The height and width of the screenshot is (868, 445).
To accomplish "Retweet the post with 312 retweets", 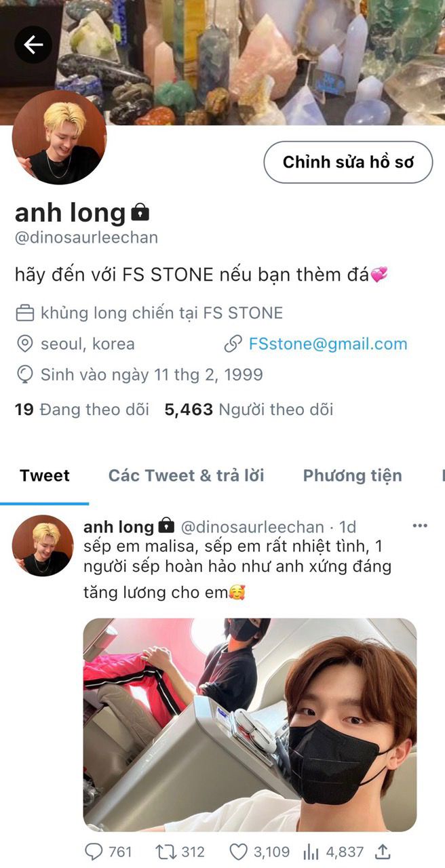I will pyautogui.click(x=163, y=852).
